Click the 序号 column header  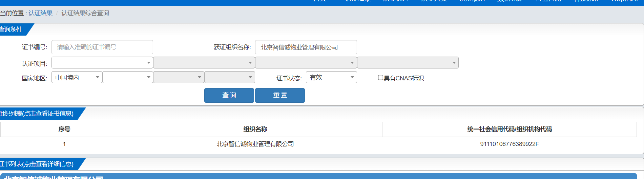tap(64, 129)
